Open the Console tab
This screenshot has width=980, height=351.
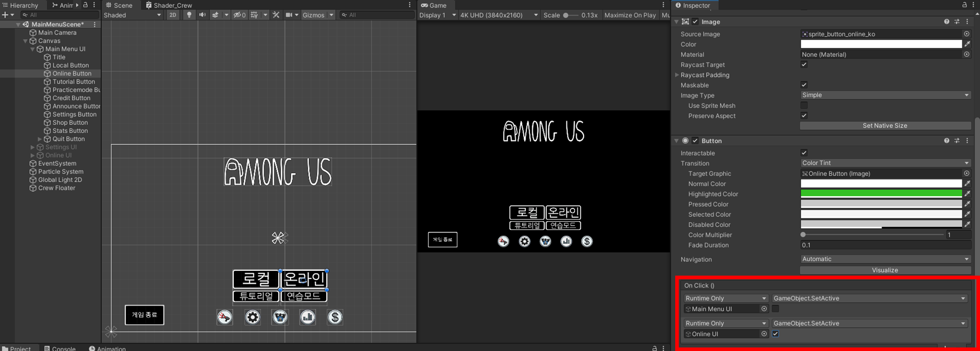pyautogui.click(x=60, y=348)
